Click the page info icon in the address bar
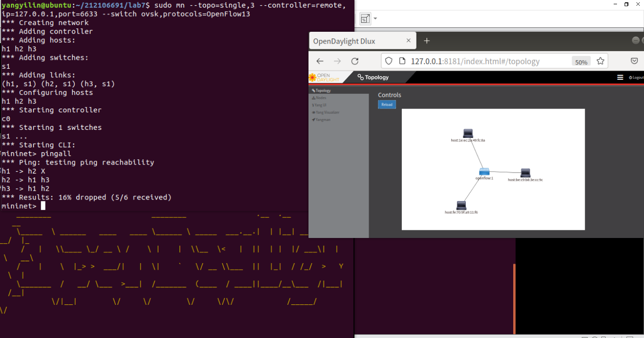Viewport: 644px width, 338px height. point(401,61)
